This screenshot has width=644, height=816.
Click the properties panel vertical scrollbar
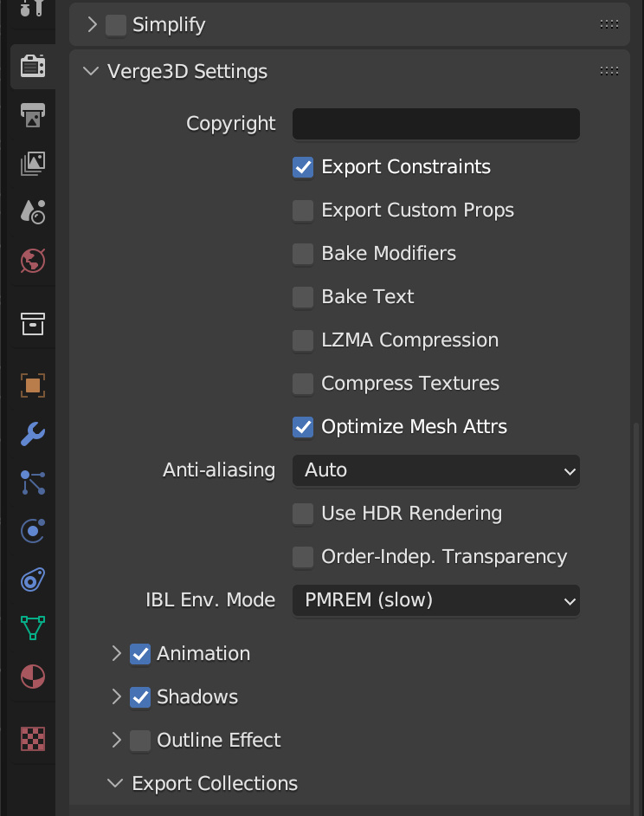(x=635, y=619)
